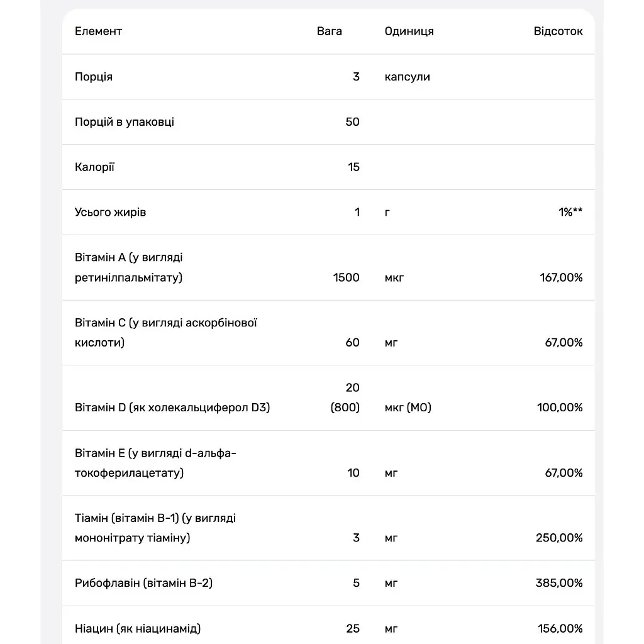
Task: Click the Калорії row label
Action: (94, 167)
